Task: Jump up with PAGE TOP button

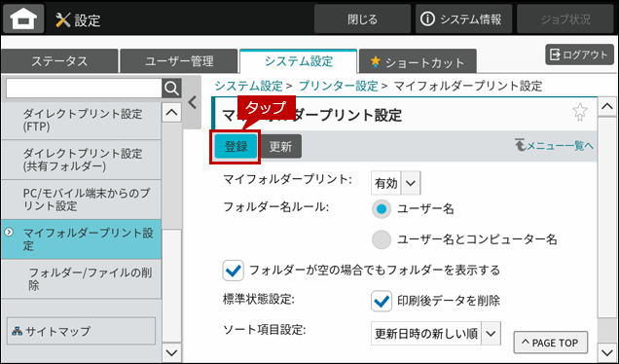Action: click(550, 343)
